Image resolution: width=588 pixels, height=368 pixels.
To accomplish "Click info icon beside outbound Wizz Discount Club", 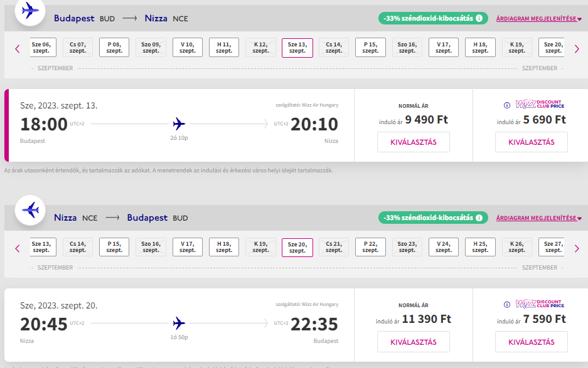I will (x=507, y=105).
